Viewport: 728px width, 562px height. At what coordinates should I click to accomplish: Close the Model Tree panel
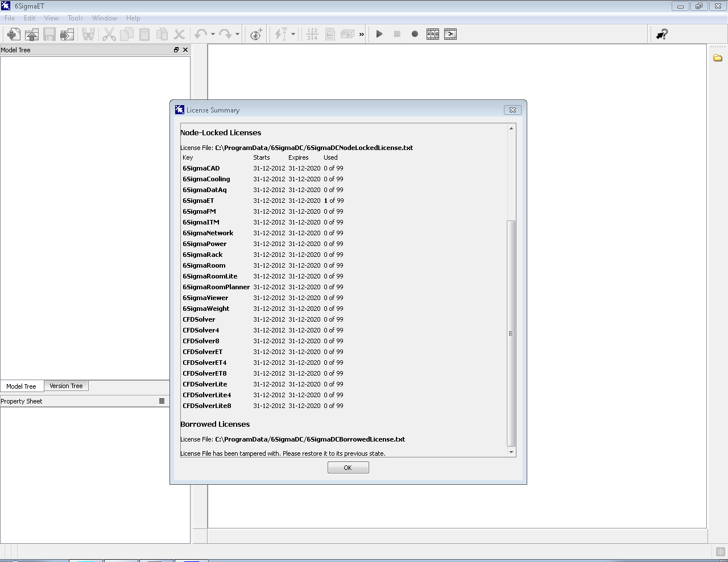(185, 50)
